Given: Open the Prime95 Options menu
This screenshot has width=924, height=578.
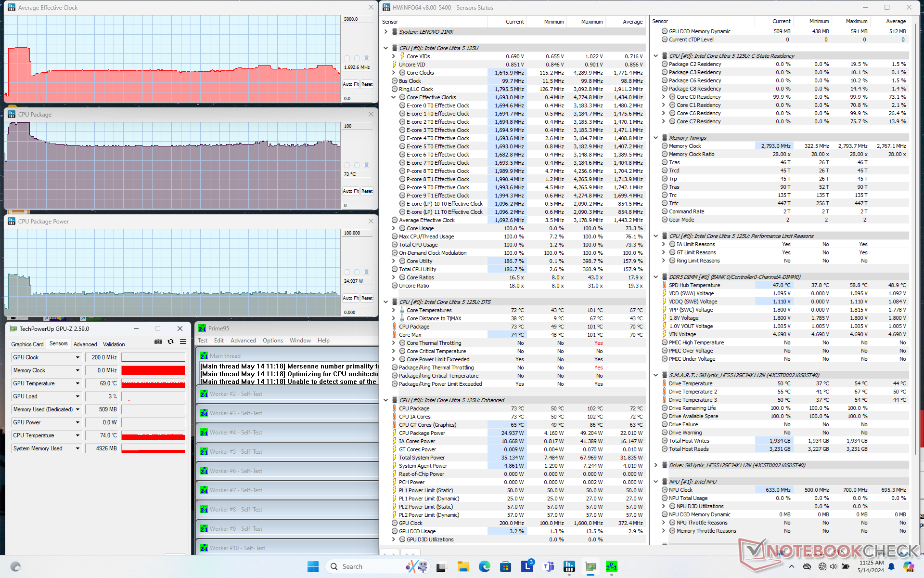Looking at the screenshot, I should click(272, 341).
